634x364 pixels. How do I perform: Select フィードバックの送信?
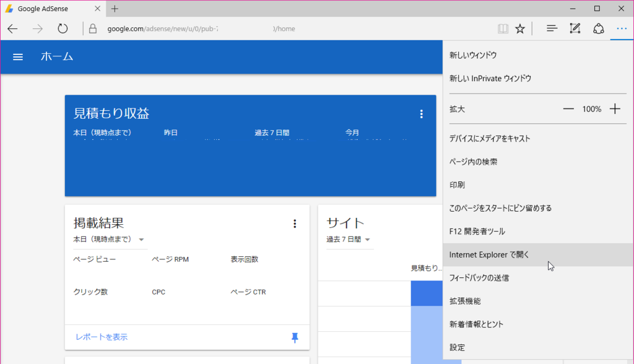point(538,278)
